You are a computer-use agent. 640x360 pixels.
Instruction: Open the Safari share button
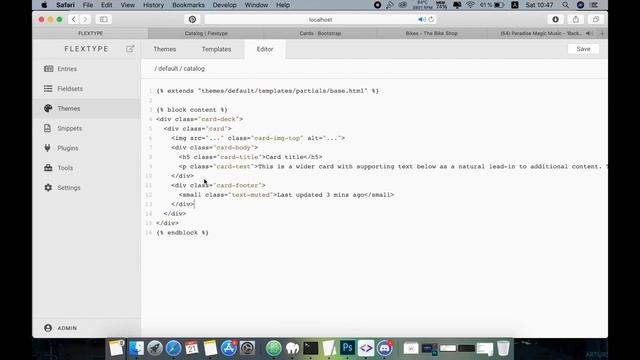[576, 19]
